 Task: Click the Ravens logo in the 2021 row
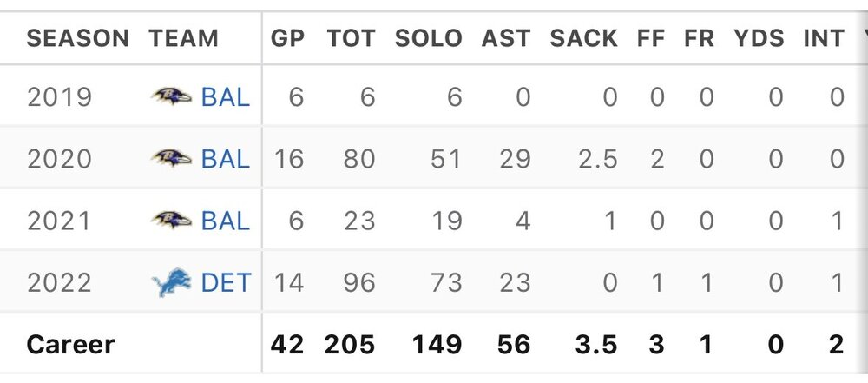click(171, 221)
